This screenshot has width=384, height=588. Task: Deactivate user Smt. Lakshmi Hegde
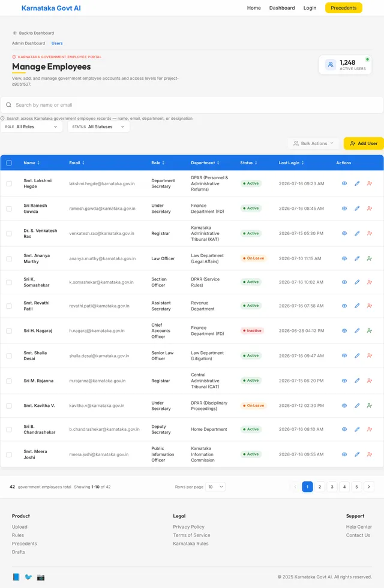370,183
